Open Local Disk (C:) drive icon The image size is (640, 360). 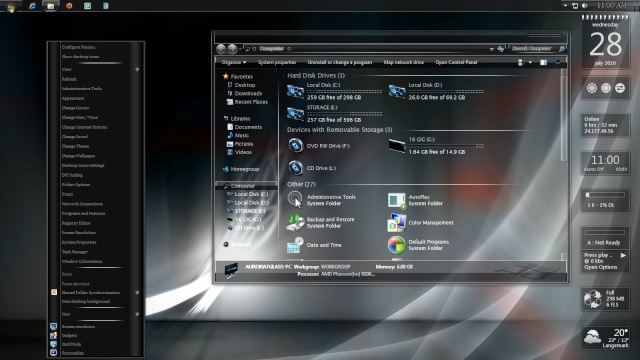click(295, 91)
